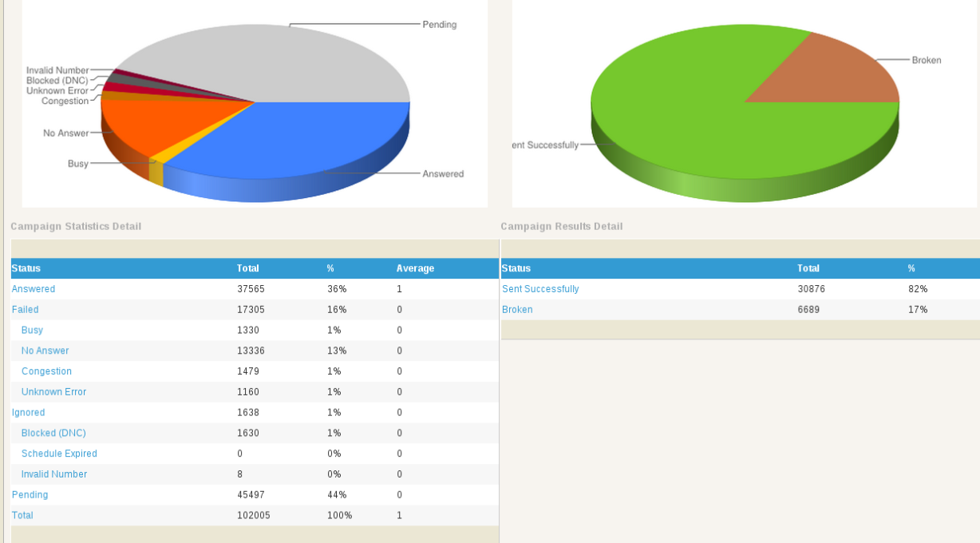Click the Congestion status link
The height and width of the screenshot is (543, 980).
tap(46, 372)
